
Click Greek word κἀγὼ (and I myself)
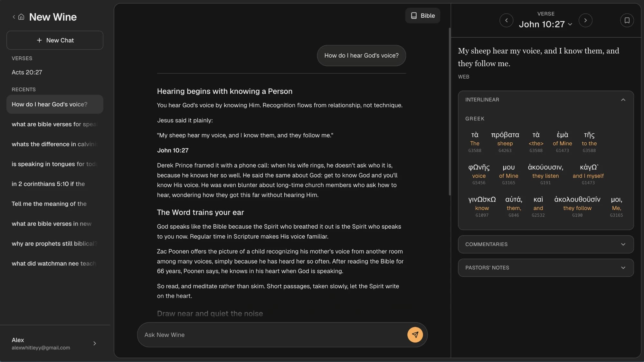click(588, 167)
